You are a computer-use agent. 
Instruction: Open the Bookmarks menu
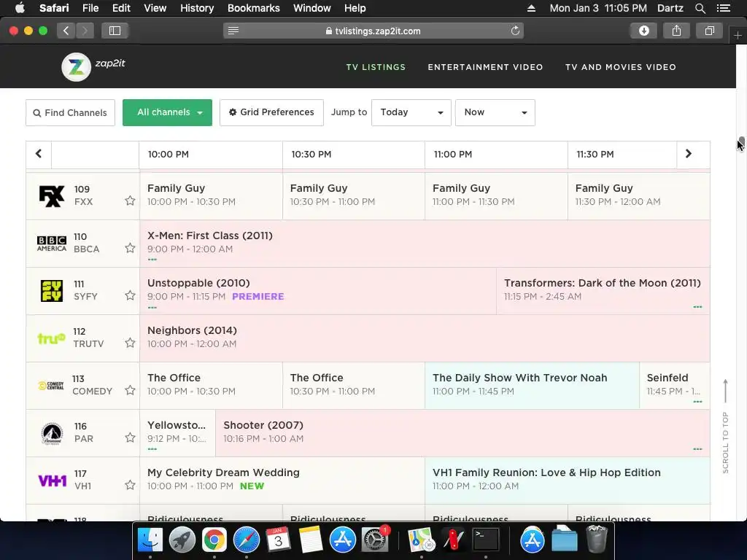253,8
